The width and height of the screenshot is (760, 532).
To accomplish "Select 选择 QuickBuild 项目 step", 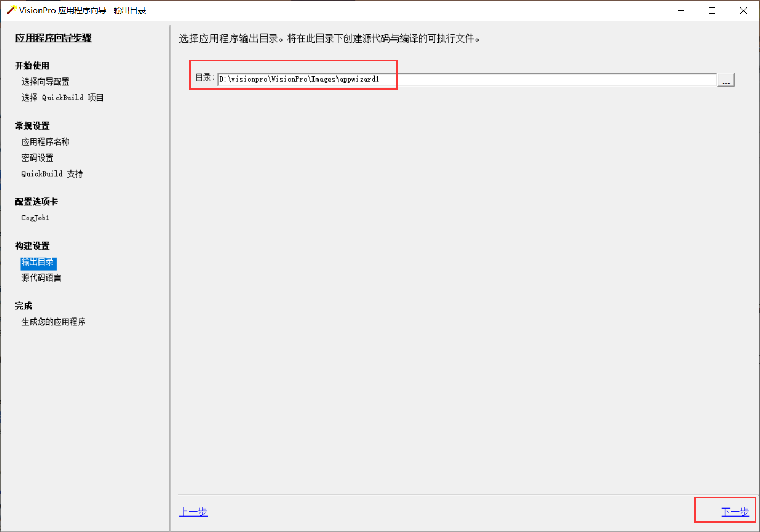I will tap(62, 97).
